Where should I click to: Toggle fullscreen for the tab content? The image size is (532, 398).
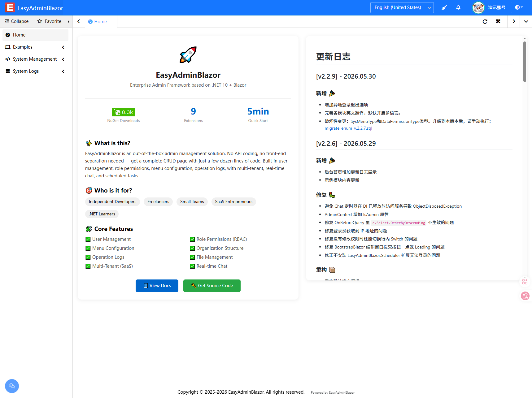pos(498,21)
